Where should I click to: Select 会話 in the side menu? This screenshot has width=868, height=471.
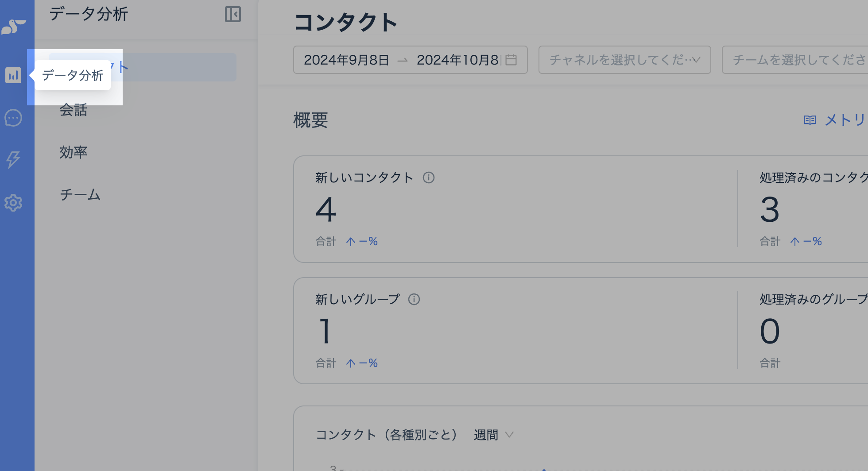tap(74, 110)
